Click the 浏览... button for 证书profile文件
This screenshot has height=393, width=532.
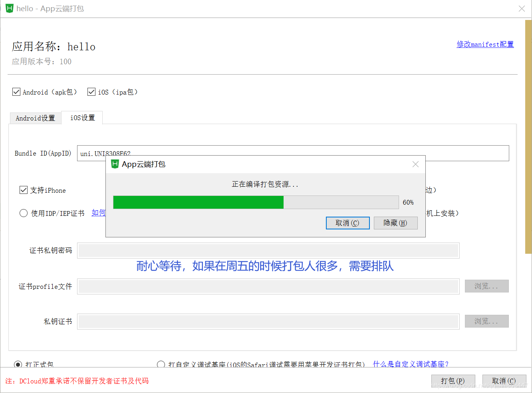pos(486,286)
